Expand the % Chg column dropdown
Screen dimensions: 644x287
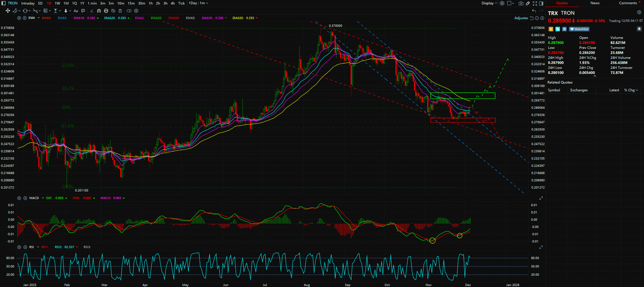[x=631, y=90]
